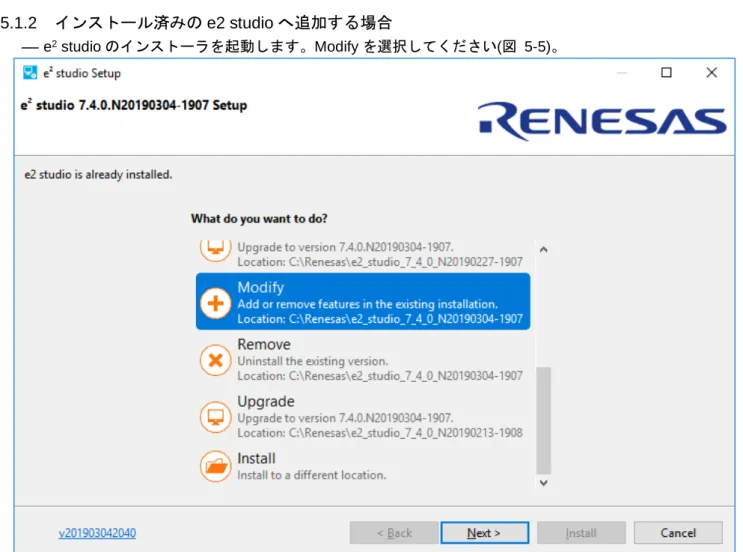Click the Next > button
The height and width of the screenshot is (552, 743).
click(x=484, y=533)
